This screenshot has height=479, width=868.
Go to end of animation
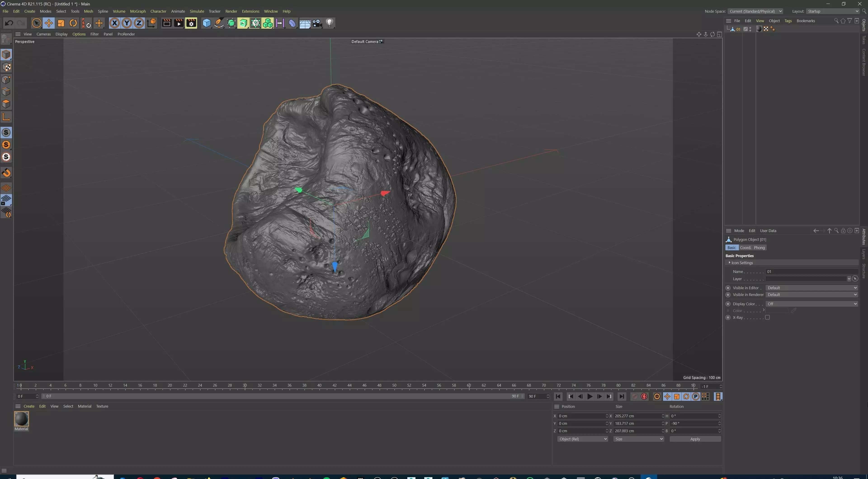[x=622, y=397]
